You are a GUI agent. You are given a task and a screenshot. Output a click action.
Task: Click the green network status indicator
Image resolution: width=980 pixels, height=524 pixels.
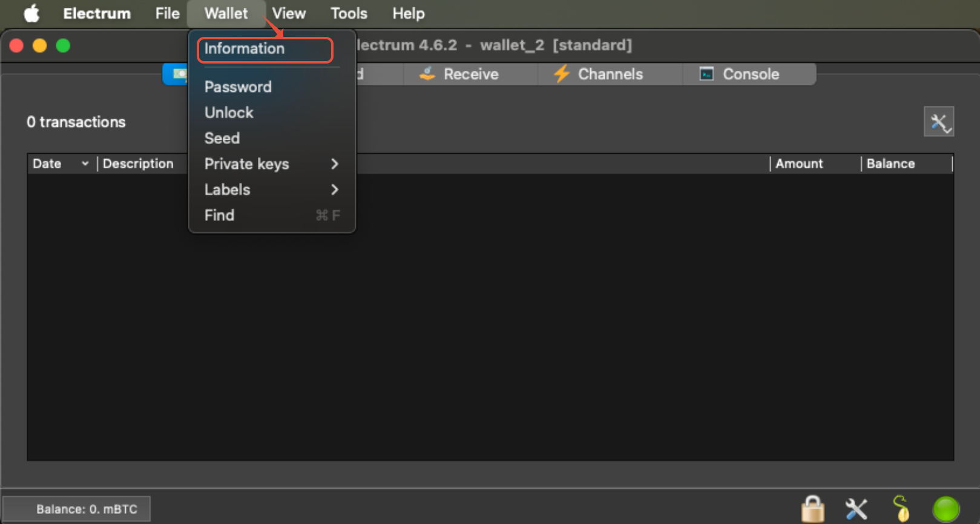tap(946, 509)
